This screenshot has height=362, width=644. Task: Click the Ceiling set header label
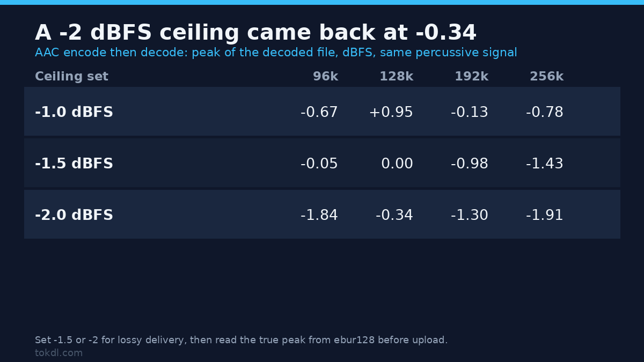point(71,77)
